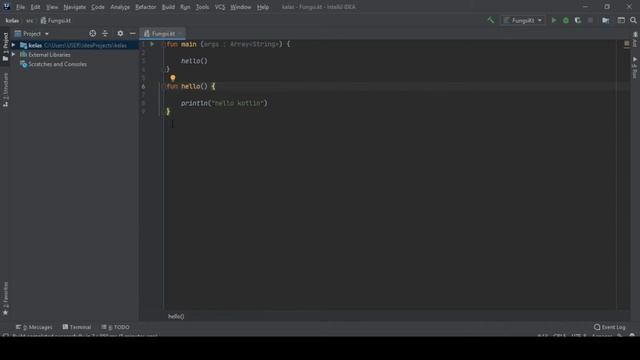
Task: Open the Analyze menu
Action: [120, 7]
